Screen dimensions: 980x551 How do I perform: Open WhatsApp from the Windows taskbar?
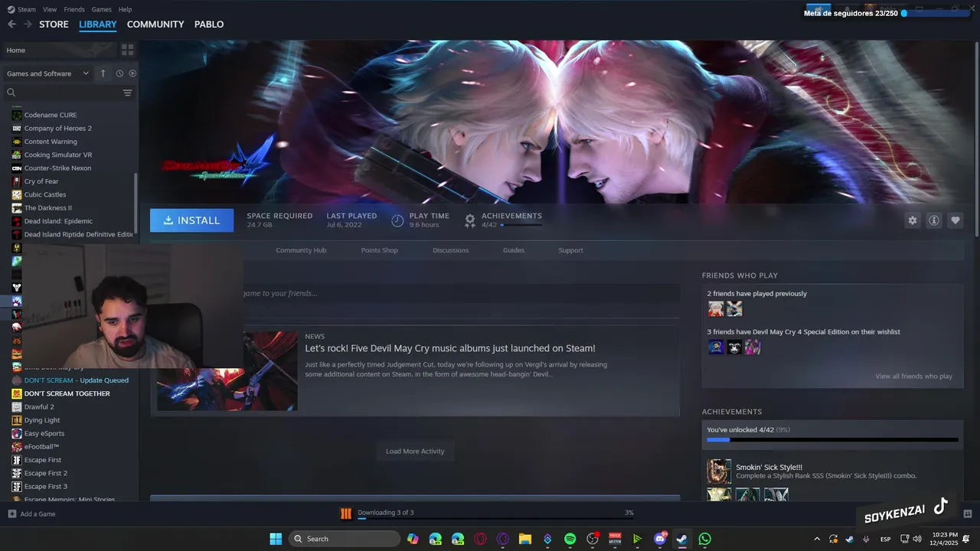704,539
